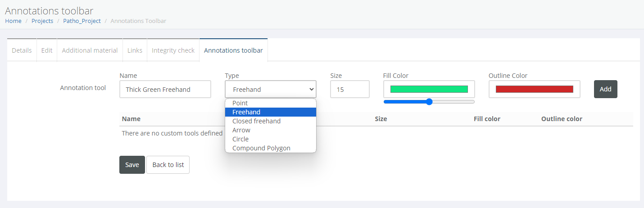Select Arrow from the type list
This screenshot has height=208, width=644.
(241, 130)
